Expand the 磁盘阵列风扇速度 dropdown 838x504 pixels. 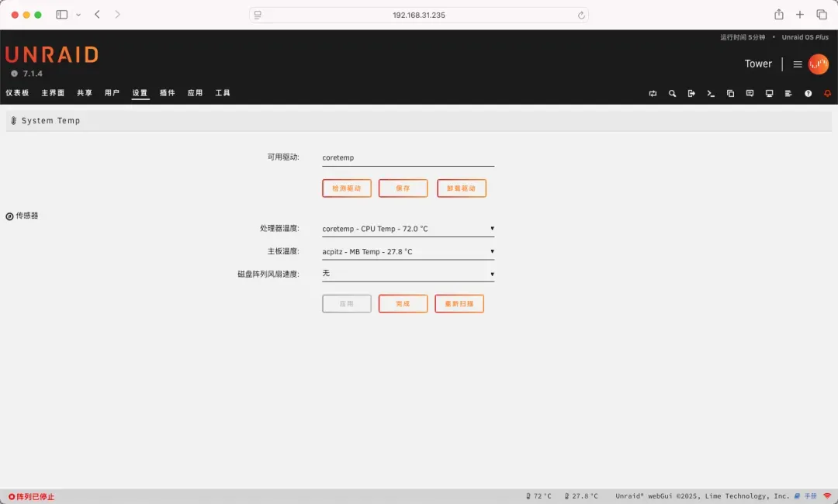407,274
